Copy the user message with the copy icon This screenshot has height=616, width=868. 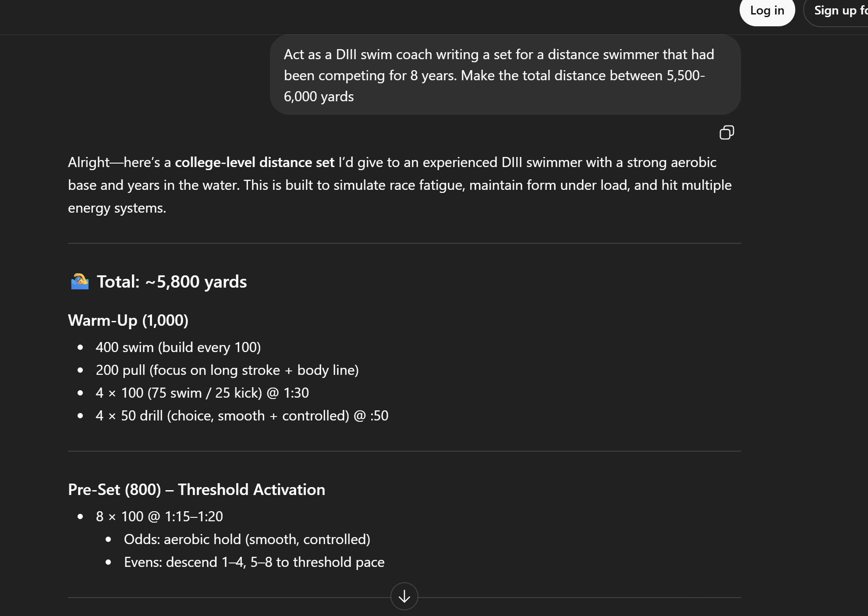(x=726, y=132)
